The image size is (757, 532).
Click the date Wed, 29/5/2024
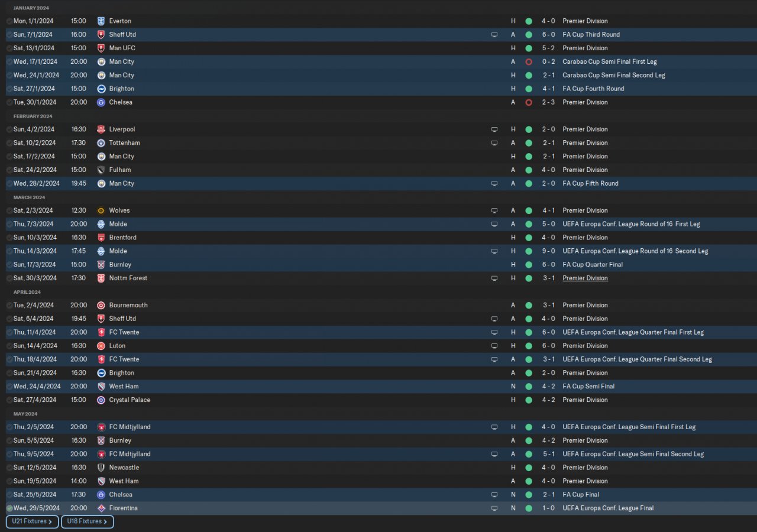(x=36, y=508)
